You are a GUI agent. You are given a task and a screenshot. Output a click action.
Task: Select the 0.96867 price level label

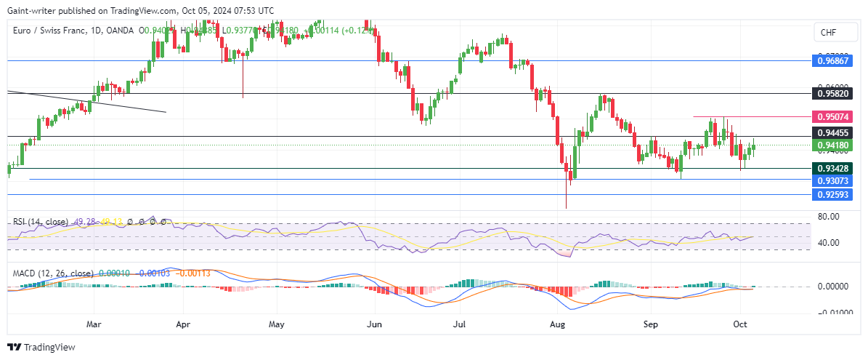click(x=832, y=61)
